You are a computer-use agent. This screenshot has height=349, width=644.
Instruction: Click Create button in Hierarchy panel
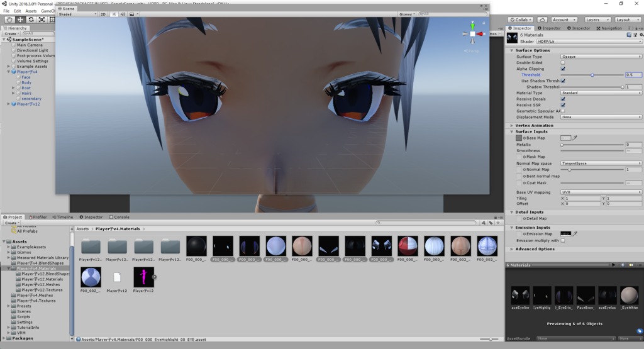tap(11, 34)
